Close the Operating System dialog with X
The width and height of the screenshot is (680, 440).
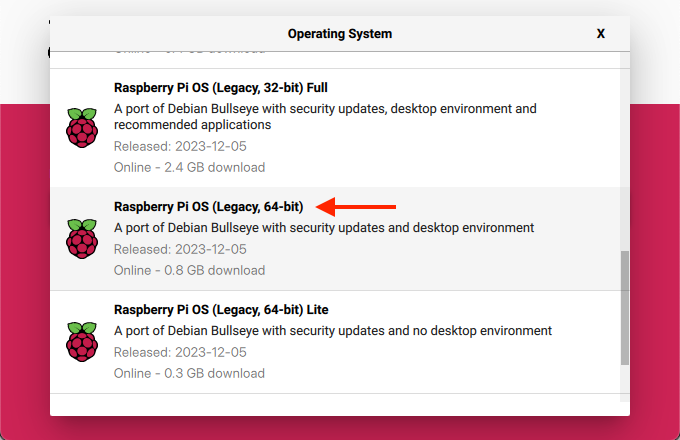[x=601, y=34]
